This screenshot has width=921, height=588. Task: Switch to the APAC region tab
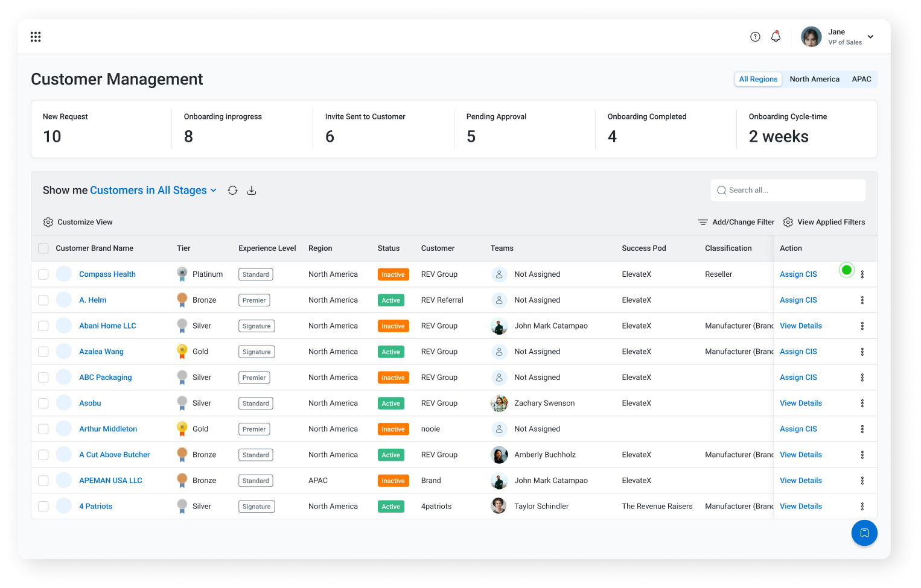coord(861,79)
